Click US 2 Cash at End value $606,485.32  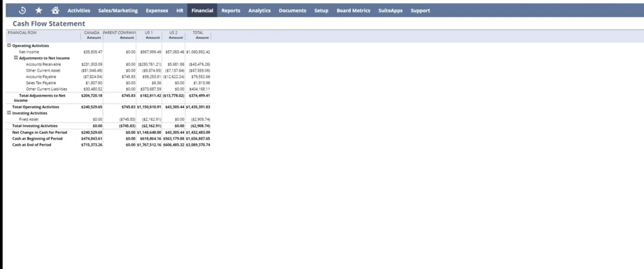pyautogui.click(x=174, y=145)
